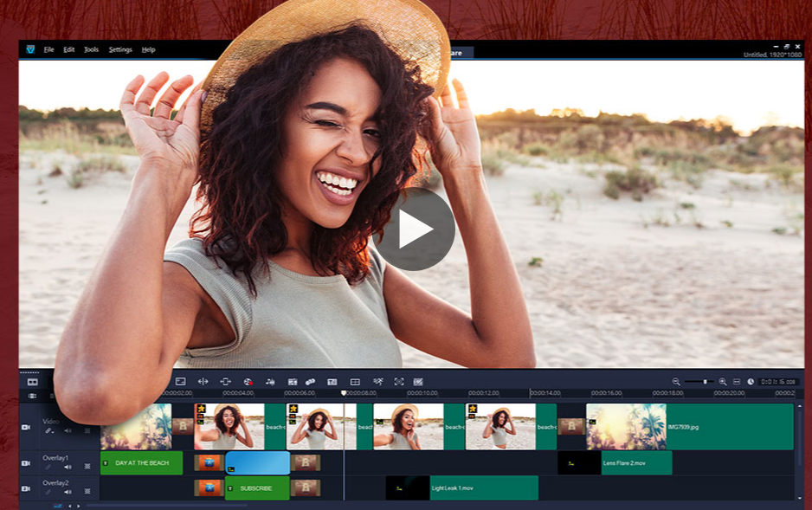The image size is (812, 510).
Task: Click the zoom in magnifier icon
Action: [x=723, y=382]
